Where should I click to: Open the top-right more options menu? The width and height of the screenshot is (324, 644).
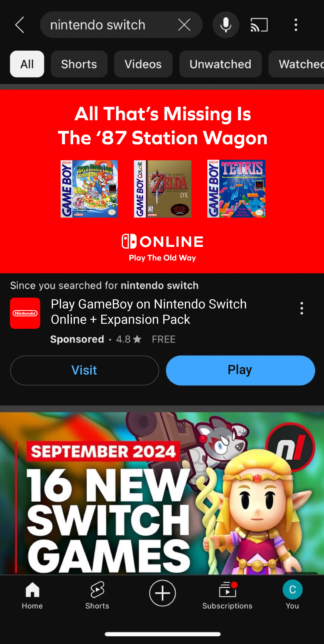pyautogui.click(x=296, y=25)
